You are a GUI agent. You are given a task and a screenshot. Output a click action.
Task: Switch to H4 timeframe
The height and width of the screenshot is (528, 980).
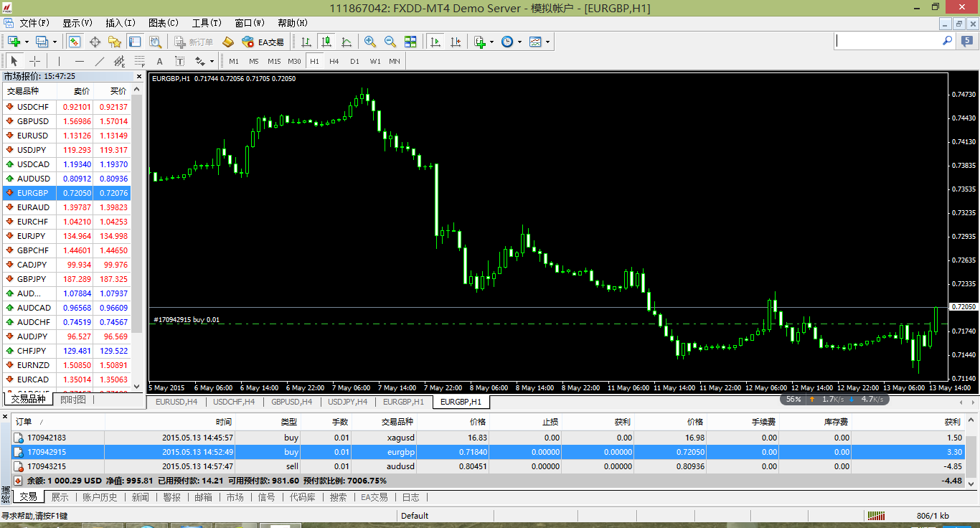pos(334,61)
